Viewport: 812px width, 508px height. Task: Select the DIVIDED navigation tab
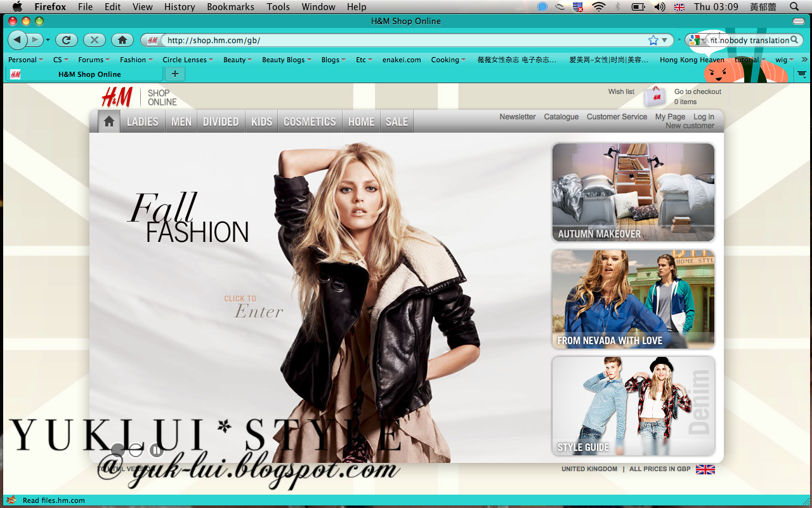pyautogui.click(x=221, y=121)
